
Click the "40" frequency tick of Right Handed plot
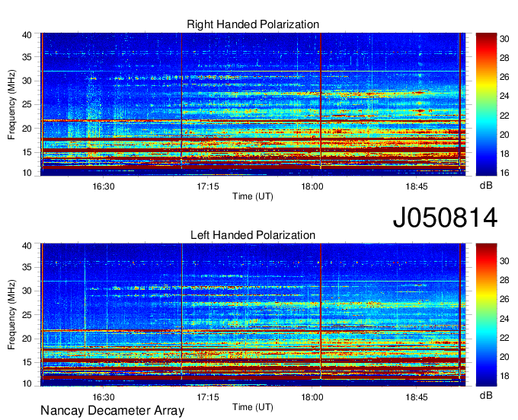(x=27, y=35)
